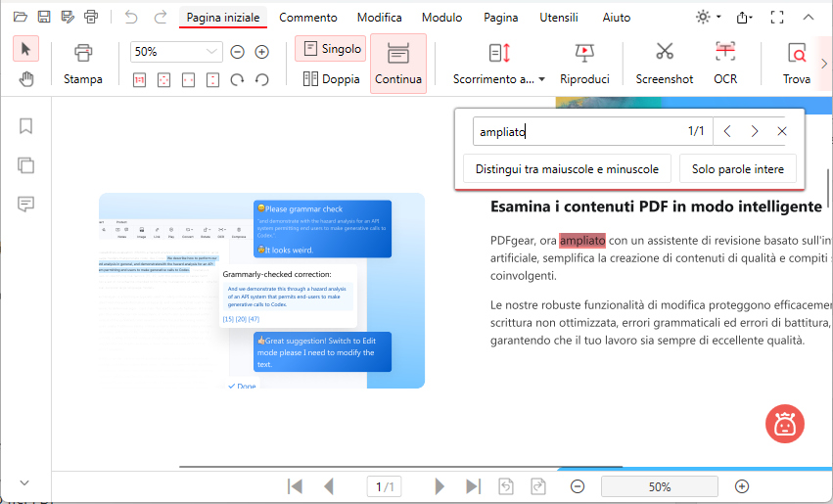
Task: Open the Modifica tab
Action: tap(380, 18)
